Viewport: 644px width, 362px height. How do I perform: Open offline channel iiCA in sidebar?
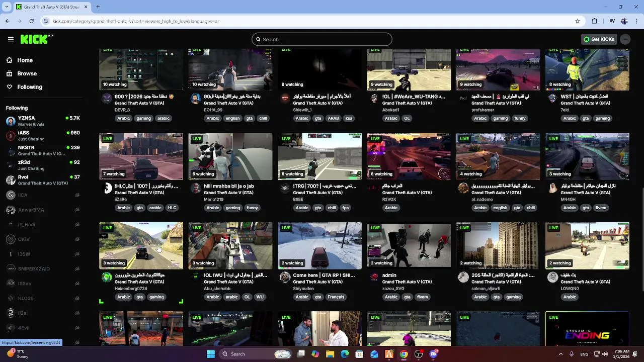(x=43, y=195)
